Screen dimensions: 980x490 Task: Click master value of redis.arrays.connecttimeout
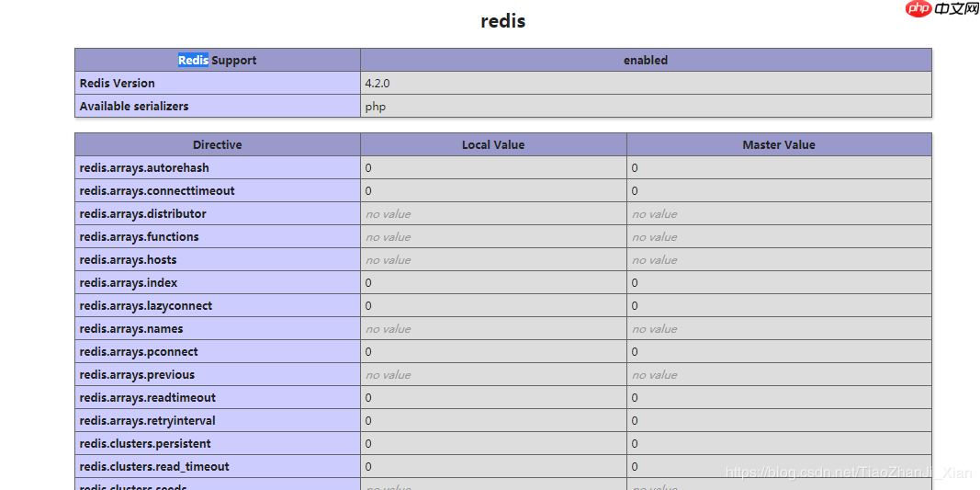635,191
